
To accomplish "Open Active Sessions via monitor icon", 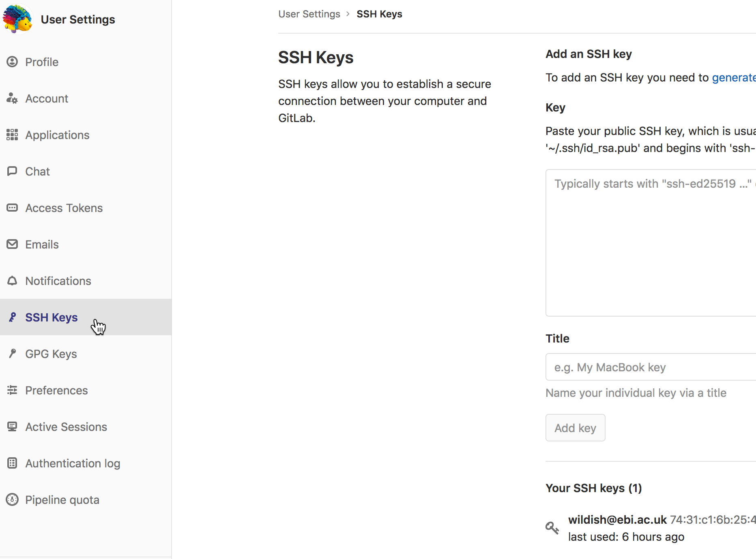I will click(12, 426).
